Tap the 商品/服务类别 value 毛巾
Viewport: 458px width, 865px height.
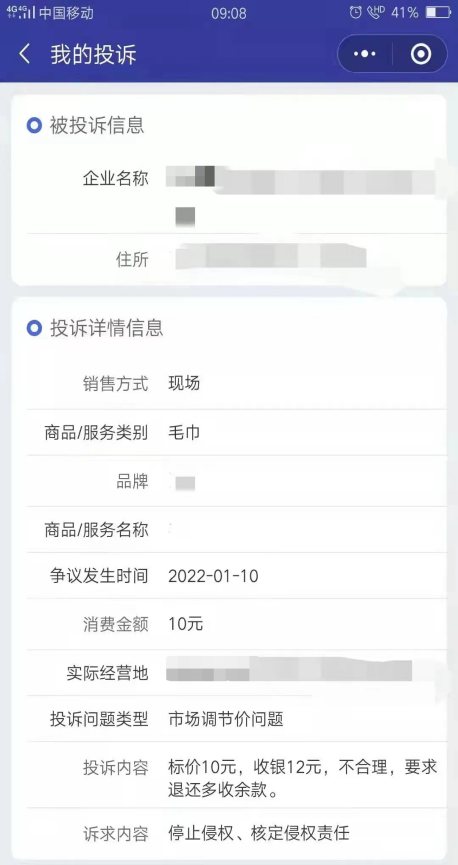tap(184, 432)
